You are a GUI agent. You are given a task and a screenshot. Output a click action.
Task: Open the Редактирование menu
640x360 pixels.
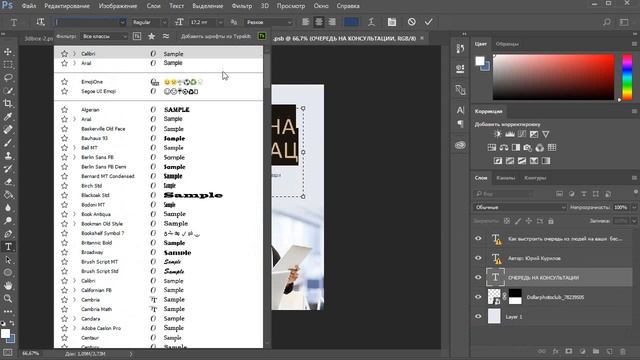(x=68, y=6)
